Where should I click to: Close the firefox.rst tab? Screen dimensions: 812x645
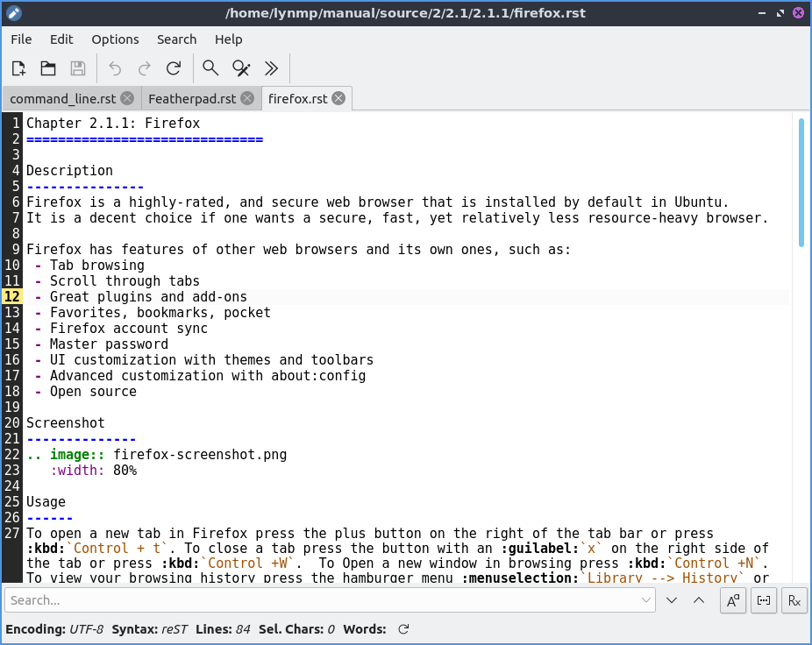[x=338, y=99]
